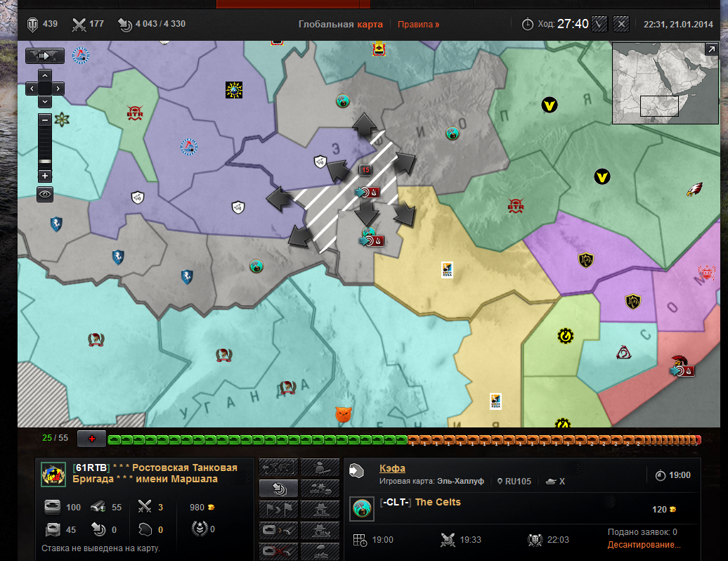Screen dimensions: 728x561
Task: Click medal wreath icon in clan stats
Action: click(200, 529)
